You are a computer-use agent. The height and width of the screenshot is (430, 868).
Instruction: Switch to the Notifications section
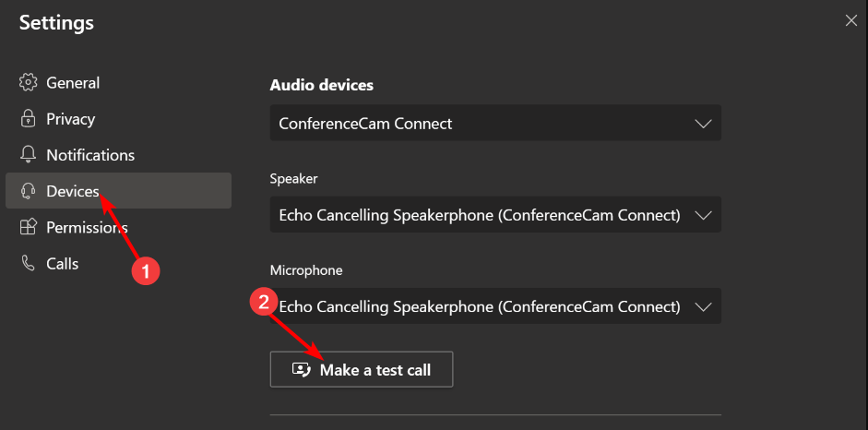click(x=118, y=155)
